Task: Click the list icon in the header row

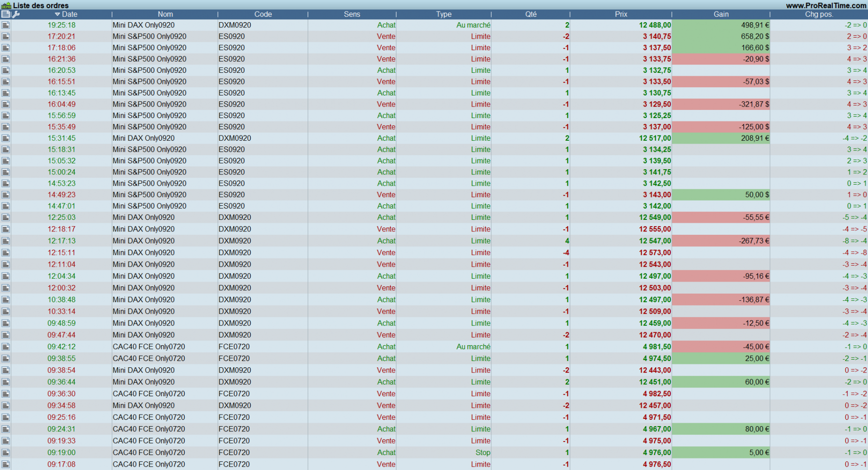Action: coord(6,14)
